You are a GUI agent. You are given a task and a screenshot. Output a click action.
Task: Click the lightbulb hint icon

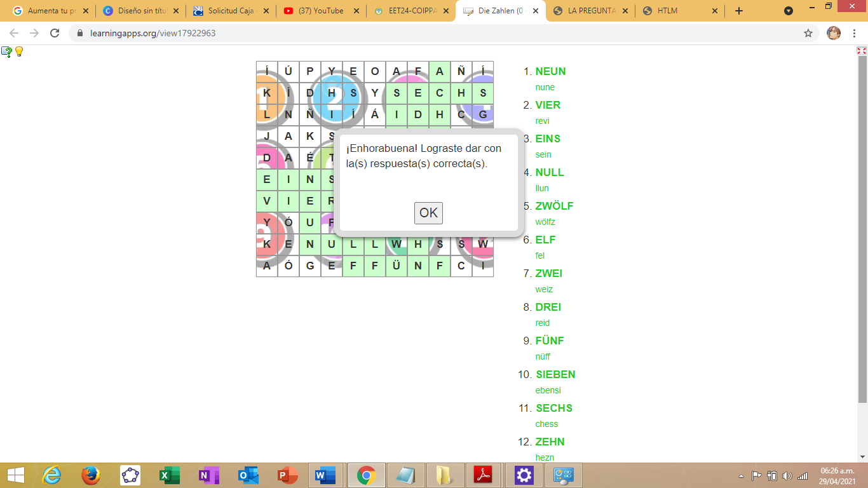19,51
